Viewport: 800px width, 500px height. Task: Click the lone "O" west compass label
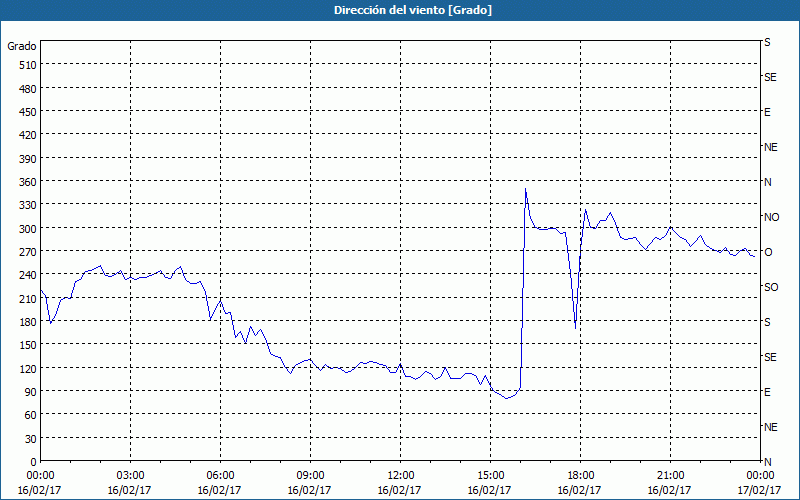768,252
